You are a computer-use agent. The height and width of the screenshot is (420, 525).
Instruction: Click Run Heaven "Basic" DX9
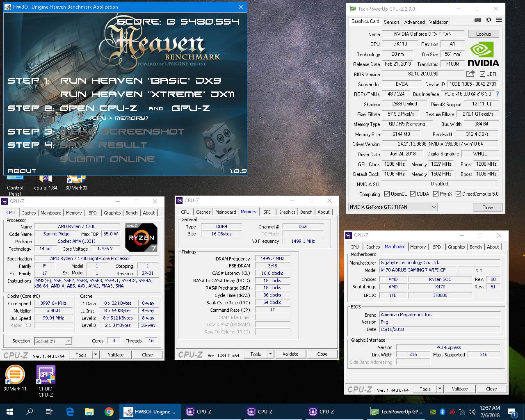pyautogui.click(x=141, y=81)
